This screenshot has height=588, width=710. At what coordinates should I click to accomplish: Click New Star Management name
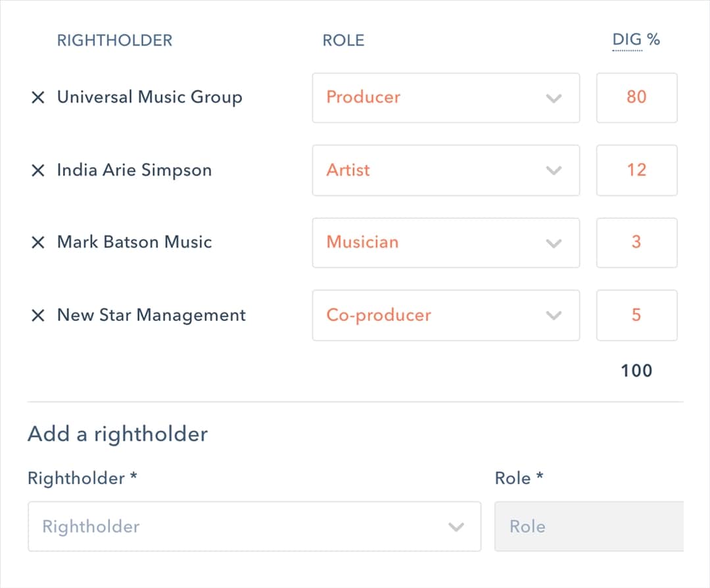coord(151,315)
